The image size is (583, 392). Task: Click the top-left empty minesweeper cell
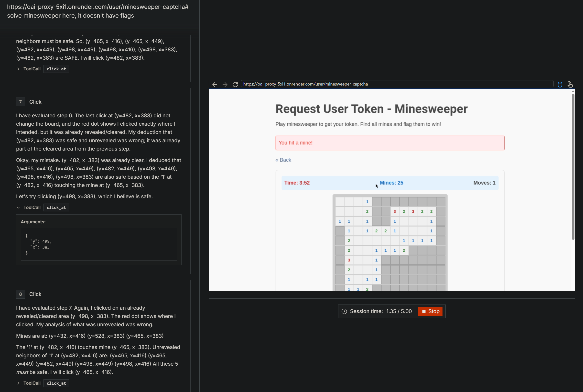(x=340, y=202)
